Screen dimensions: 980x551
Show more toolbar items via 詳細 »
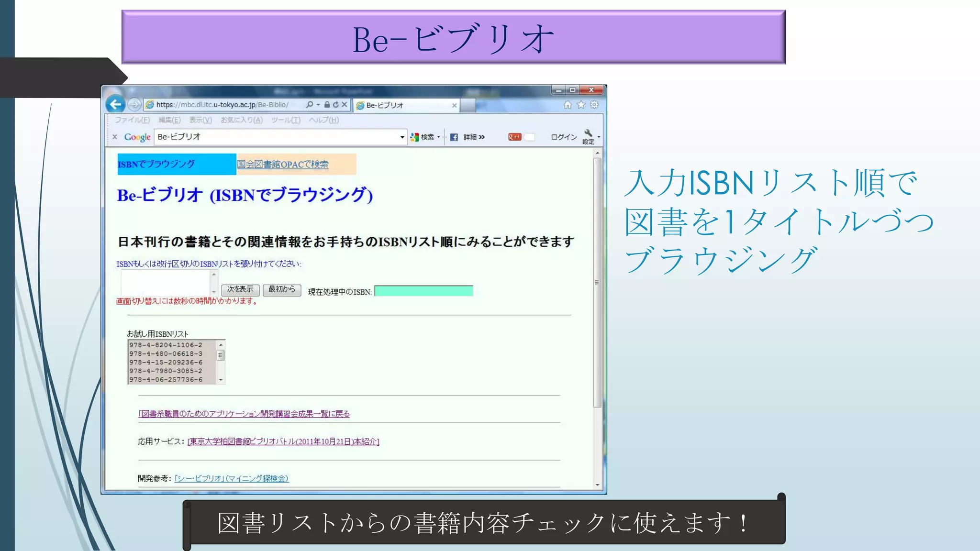[474, 137]
